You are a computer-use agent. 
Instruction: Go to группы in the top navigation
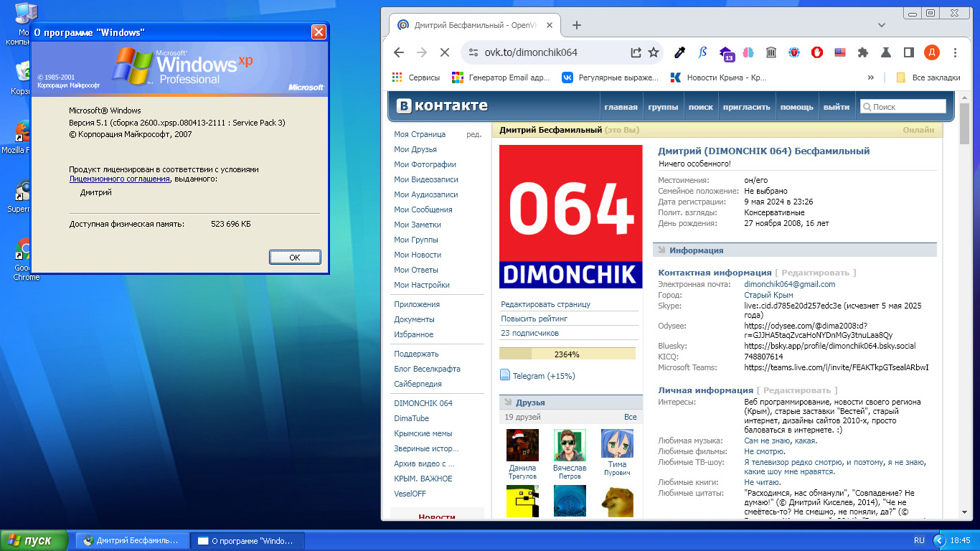pos(663,107)
